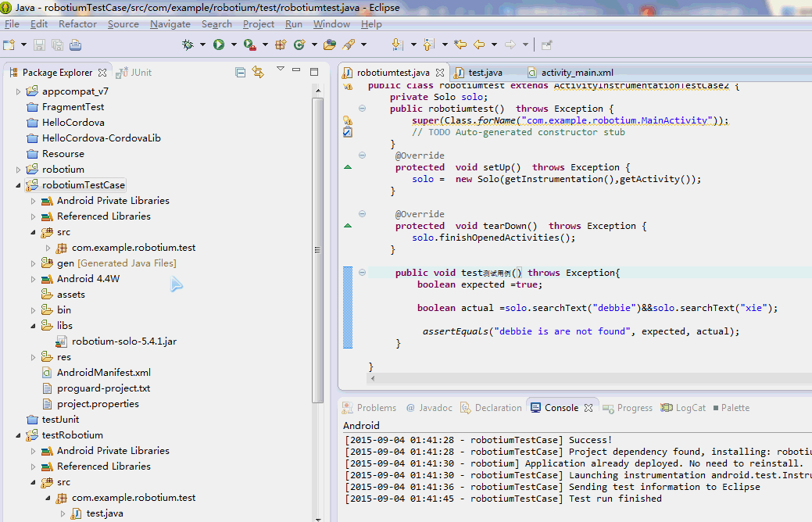Open the Run dropdown arrow

click(x=234, y=45)
